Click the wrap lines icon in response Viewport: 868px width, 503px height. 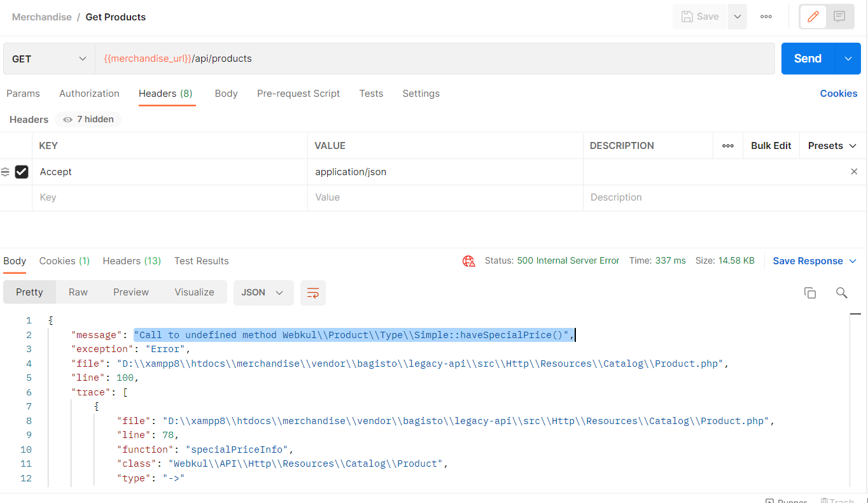click(313, 292)
